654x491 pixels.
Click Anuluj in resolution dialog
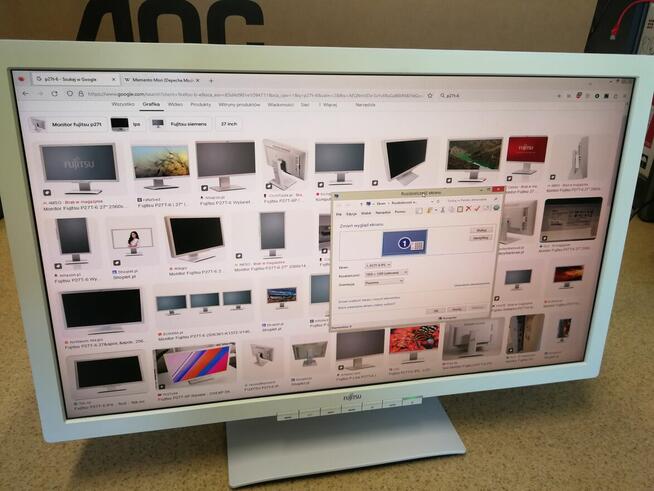[x=457, y=309]
